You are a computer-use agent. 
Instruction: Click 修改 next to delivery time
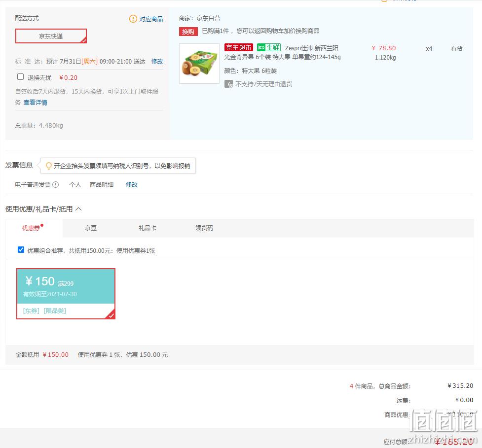pyautogui.click(x=157, y=62)
